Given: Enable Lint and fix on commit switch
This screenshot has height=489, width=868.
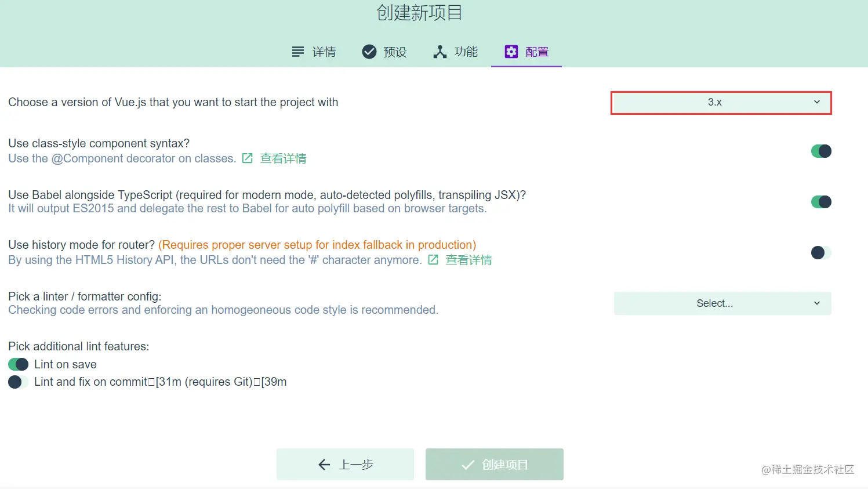Looking at the screenshot, I should [19, 382].
